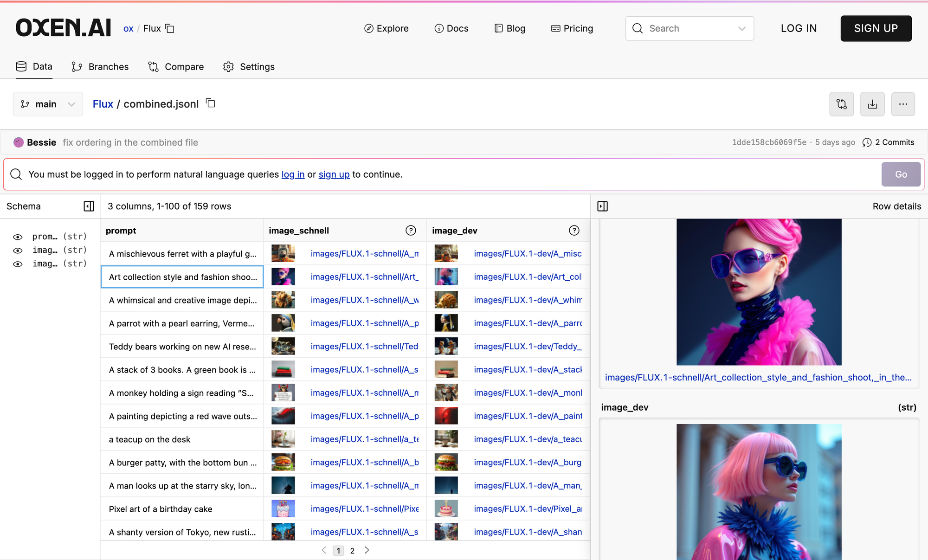Open the main branch dropdown

[48, 104]
